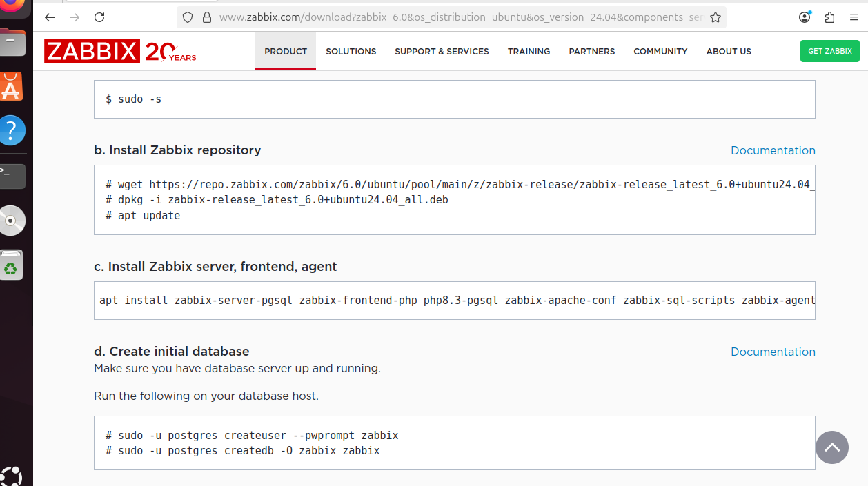Click heading 'b. Install Zabbix repository'
This screenshot has width=868, height=486.
click(x=177, y=150)
